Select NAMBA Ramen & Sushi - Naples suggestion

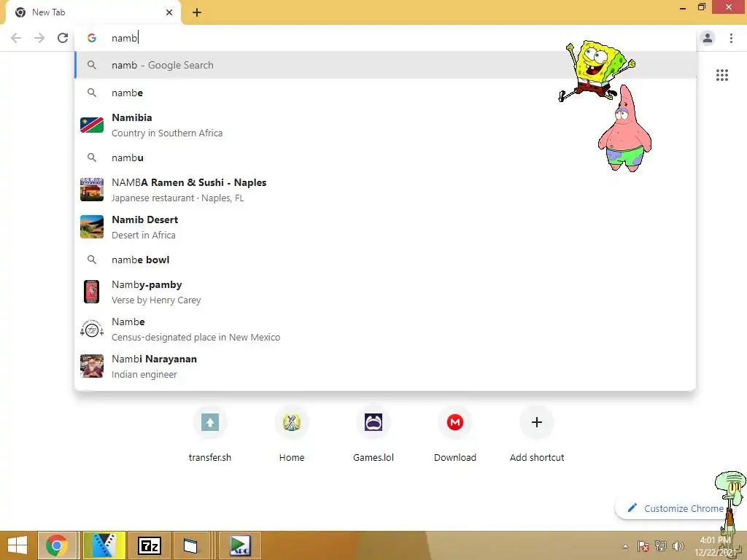pyautogui.click(x=385, y=190)
